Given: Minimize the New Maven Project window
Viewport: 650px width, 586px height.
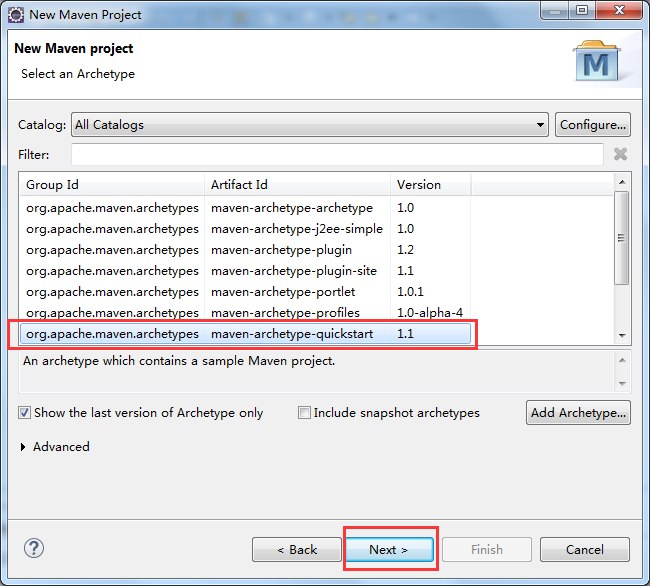Looking at the screenshot, I should click(x=555, y=10).
